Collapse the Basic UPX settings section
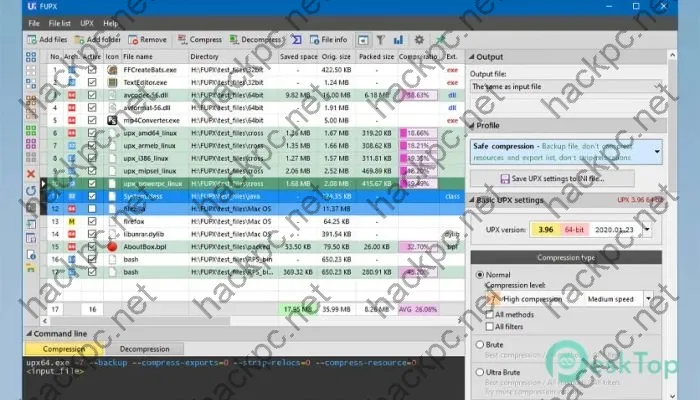The image size is (700, 400). (472, 200)
